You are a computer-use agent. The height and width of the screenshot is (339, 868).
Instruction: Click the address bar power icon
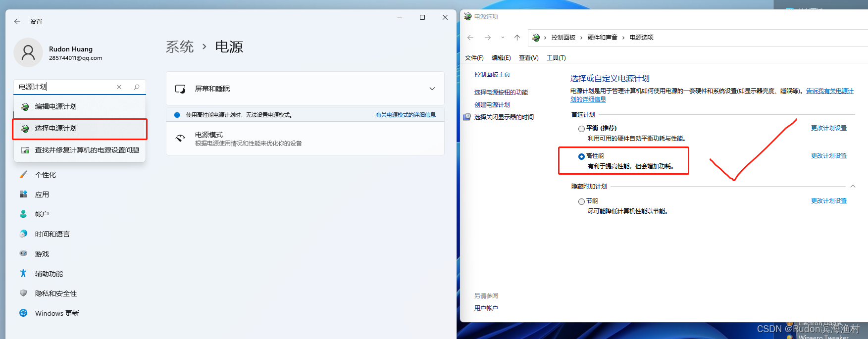(x=536, y=38)
